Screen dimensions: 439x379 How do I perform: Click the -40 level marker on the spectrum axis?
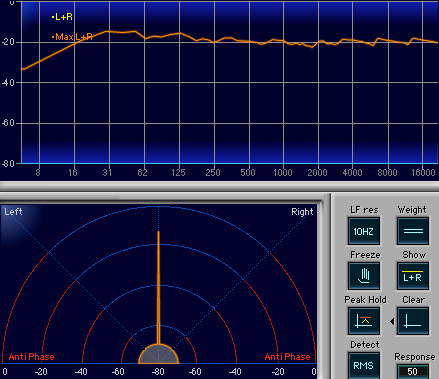click(8, 82)
